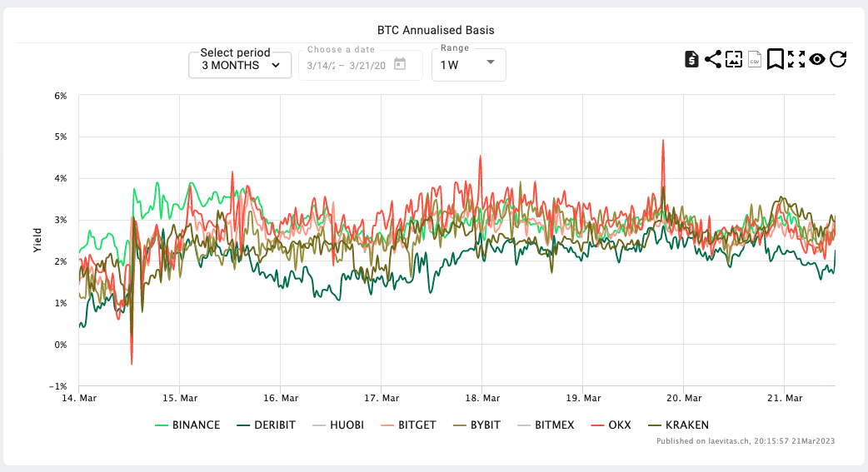
Task: Bookmark this chart
Action: coord(776,59)
